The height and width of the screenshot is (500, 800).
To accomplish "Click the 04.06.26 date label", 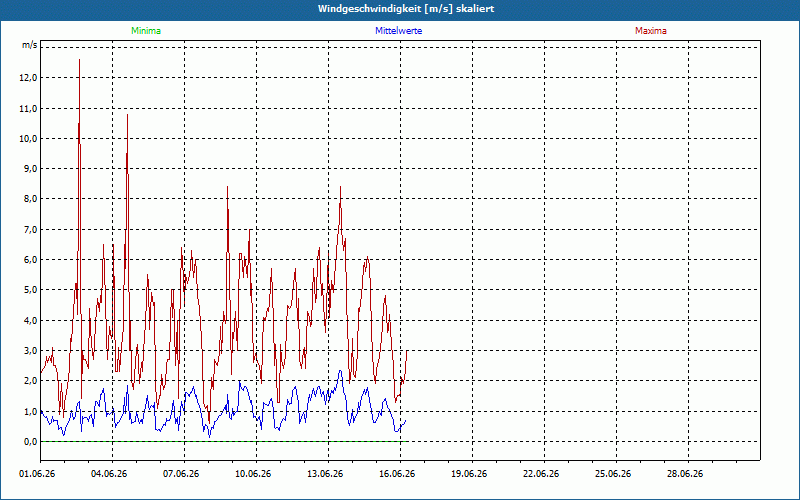I will [109, 474].
